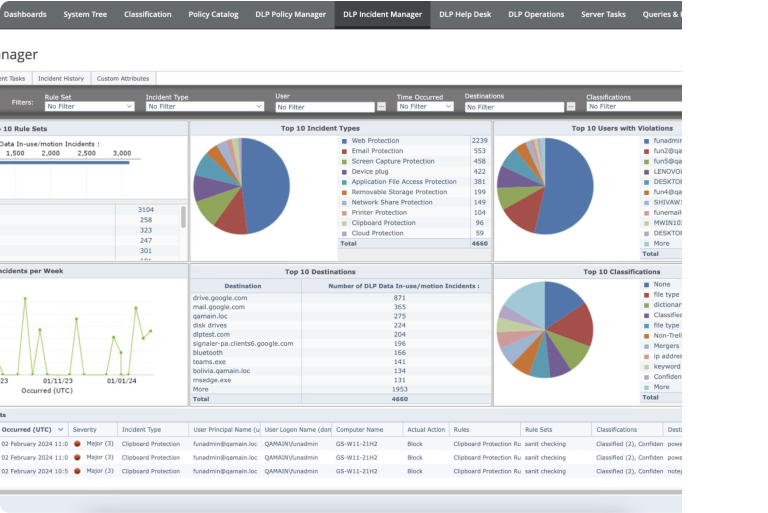Screen dimensions: 768x513
Task: Click the browse button next to Destinations filter
Action: (x=571, y=107)
